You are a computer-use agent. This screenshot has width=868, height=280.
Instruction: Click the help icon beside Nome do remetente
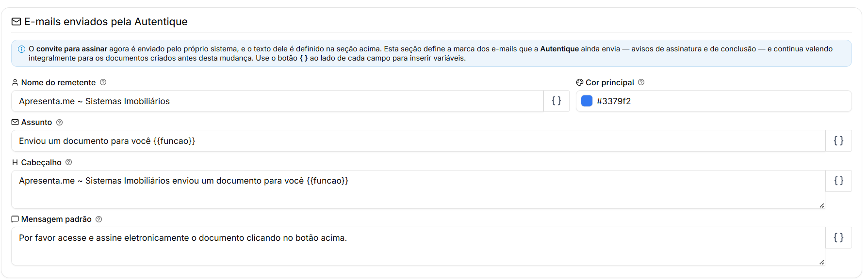pos(103,82)
